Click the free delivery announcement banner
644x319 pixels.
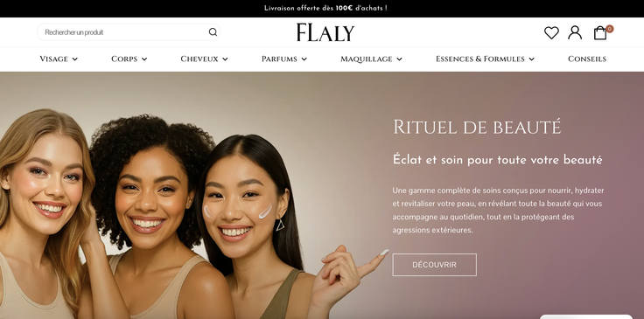pyautogui.click(x=322, y=8)
